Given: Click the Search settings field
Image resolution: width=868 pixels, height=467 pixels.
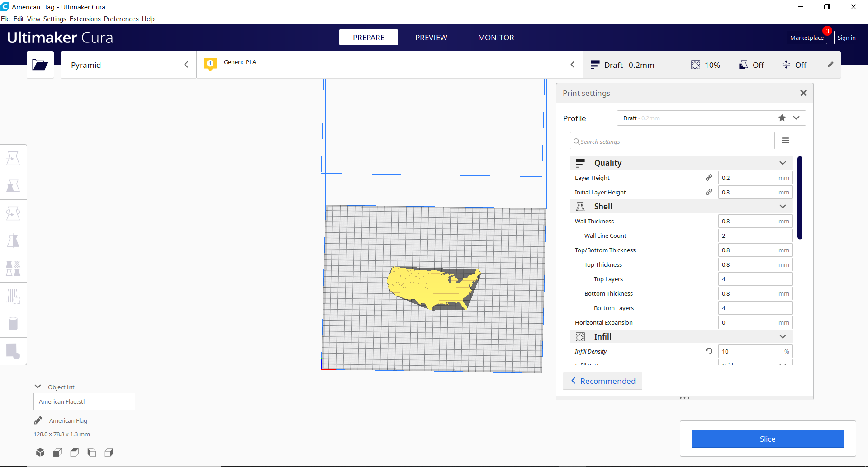Looking at the screenshot, I should pos(672,141).
